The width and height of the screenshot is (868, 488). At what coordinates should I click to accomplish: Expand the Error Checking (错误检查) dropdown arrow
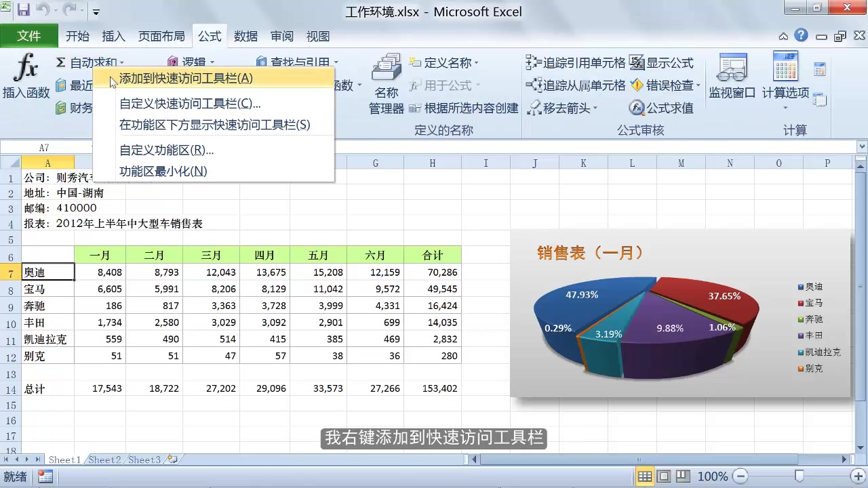tap(698, 85)
